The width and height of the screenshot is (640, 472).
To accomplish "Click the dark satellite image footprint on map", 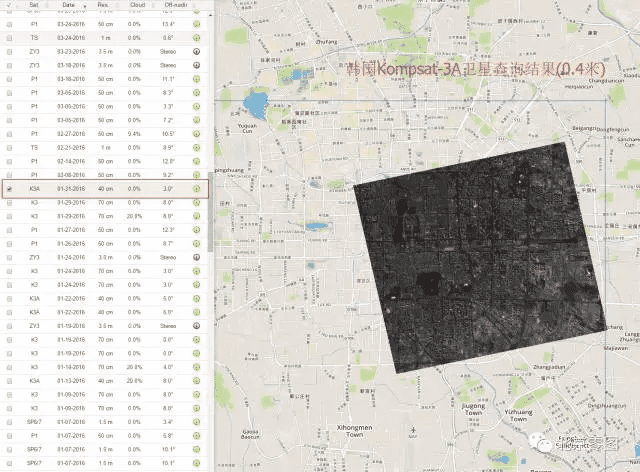I will (480, 257).
